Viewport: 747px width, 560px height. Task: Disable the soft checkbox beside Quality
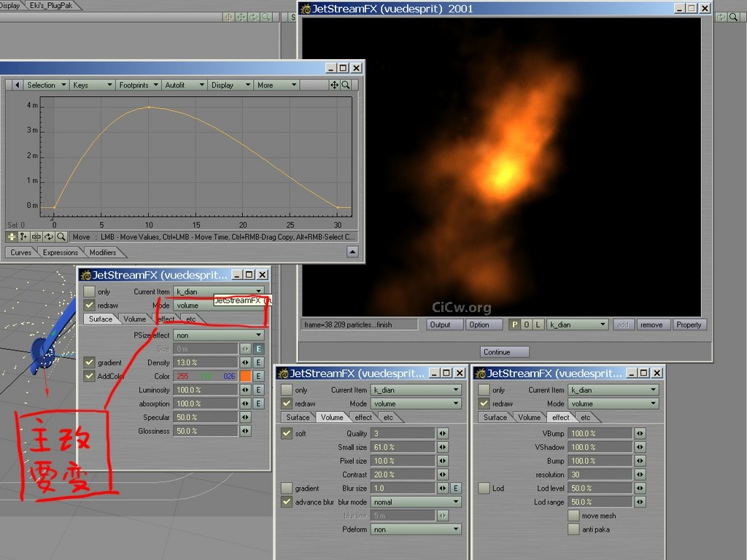click(x=286, y=433)
